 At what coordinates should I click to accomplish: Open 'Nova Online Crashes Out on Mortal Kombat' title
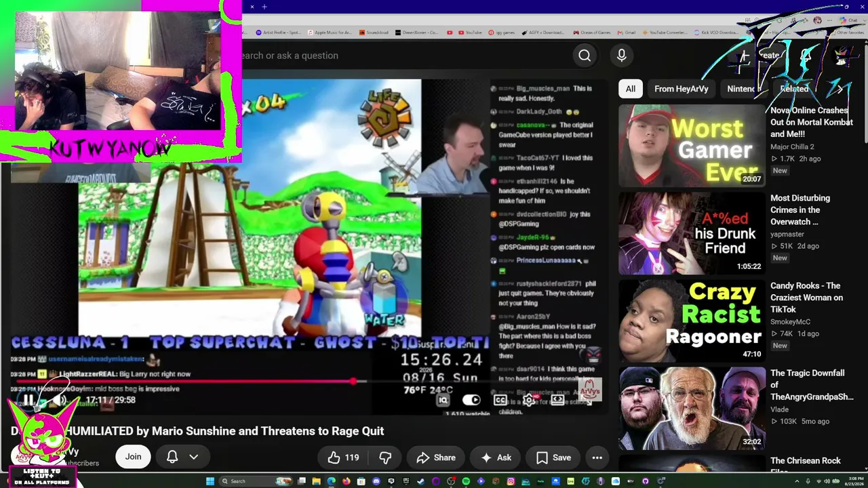coord(812,122)
